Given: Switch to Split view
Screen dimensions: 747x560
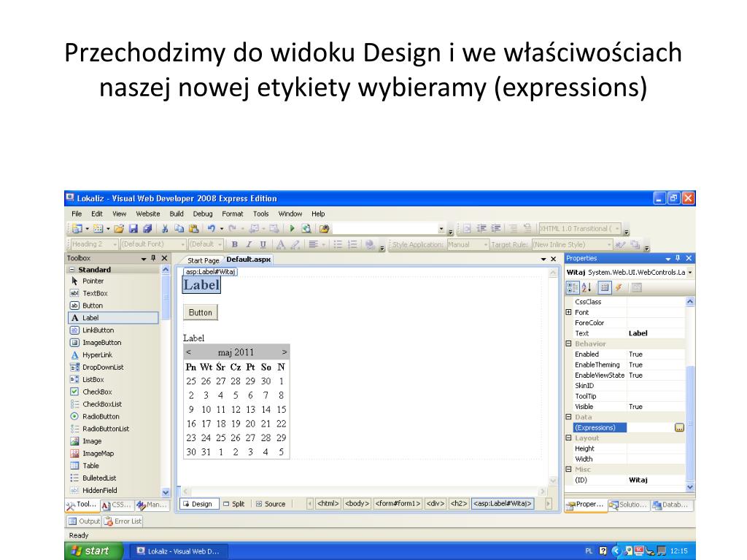Looking at the screenshot, I should click(234, 504).
